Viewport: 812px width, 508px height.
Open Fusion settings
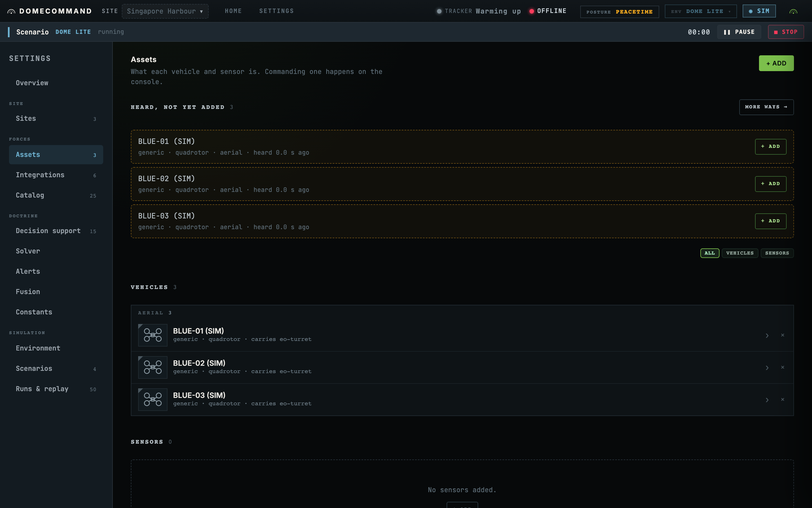(56, 292)
